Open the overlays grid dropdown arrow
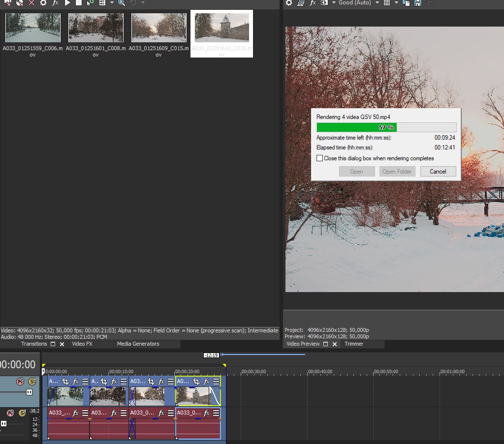 (x=396, y=3)
